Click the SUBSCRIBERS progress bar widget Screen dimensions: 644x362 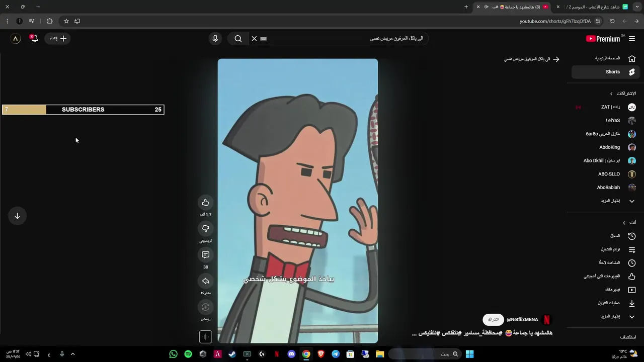click(83, 110)
